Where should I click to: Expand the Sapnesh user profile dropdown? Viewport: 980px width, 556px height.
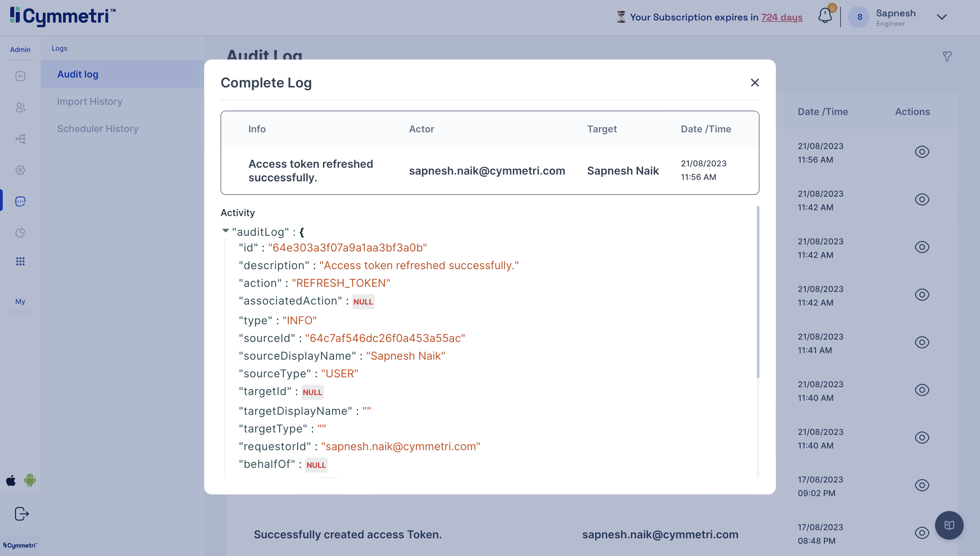[x=942, y=17]
